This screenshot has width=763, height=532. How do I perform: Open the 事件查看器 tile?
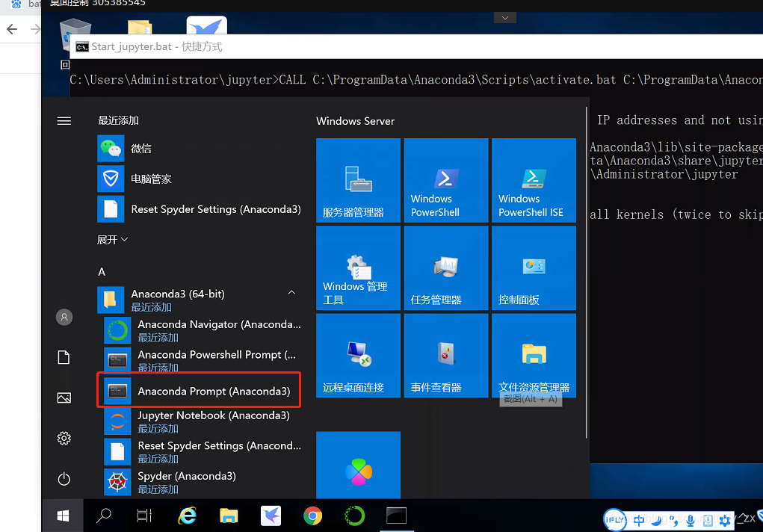(446, 356)
